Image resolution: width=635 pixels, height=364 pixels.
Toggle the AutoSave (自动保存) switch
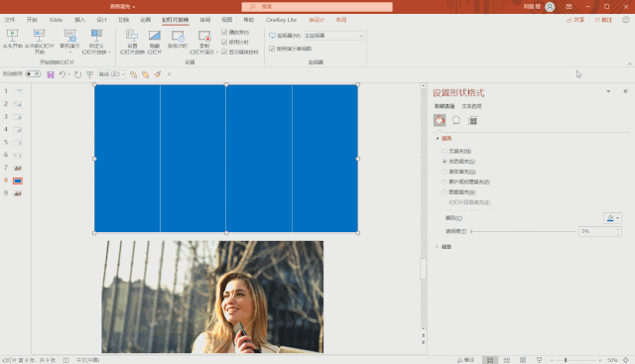[x=33, y=74]
